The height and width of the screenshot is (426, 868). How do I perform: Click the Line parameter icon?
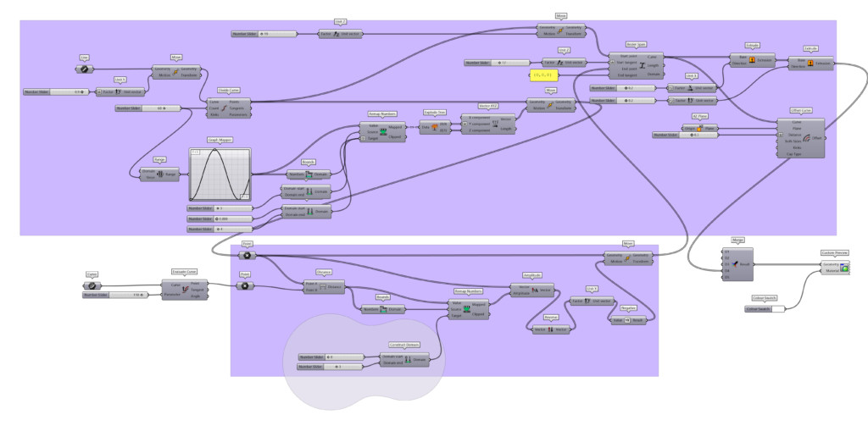[85, 68]
